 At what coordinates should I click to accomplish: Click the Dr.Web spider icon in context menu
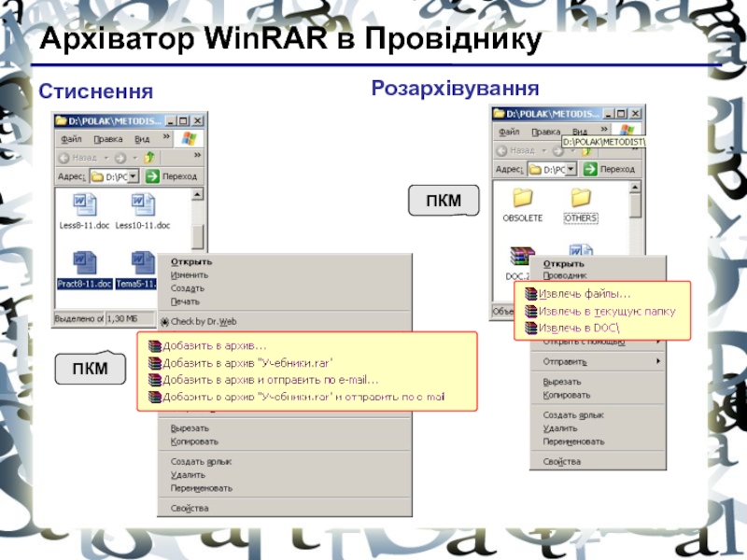tap(164, 322)
